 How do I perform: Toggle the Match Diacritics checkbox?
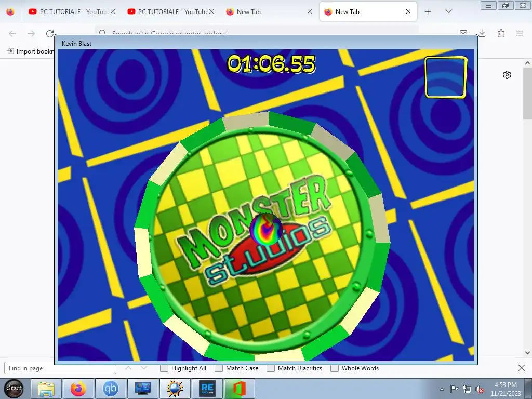271,368
